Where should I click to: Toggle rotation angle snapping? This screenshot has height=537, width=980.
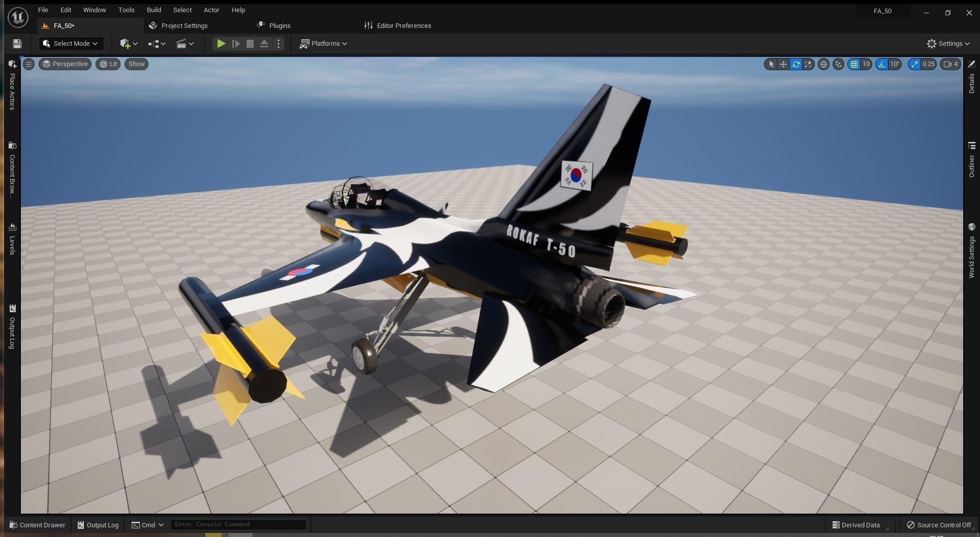(882, 64)
